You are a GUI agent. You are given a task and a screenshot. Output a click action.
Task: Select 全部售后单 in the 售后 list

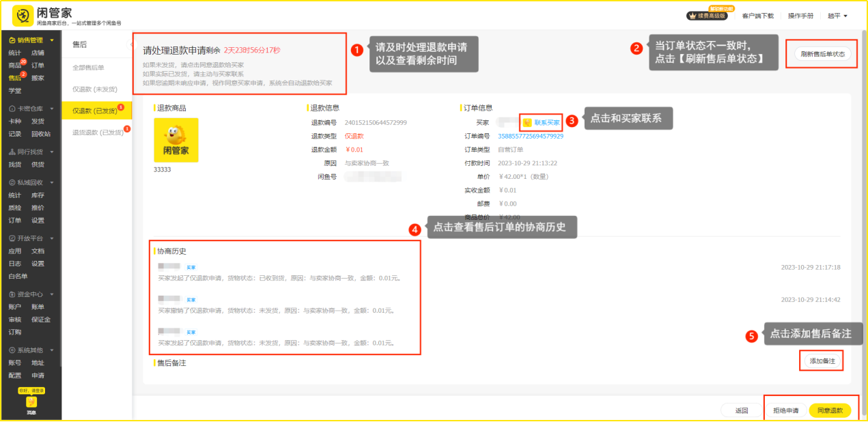(x=88, y=67)
